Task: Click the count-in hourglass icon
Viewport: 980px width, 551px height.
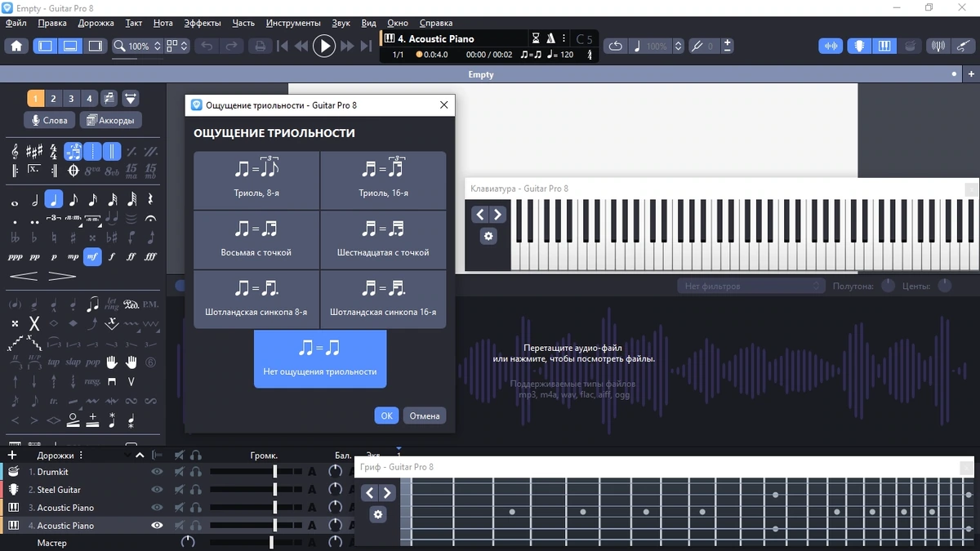Action: pos(536,38)
